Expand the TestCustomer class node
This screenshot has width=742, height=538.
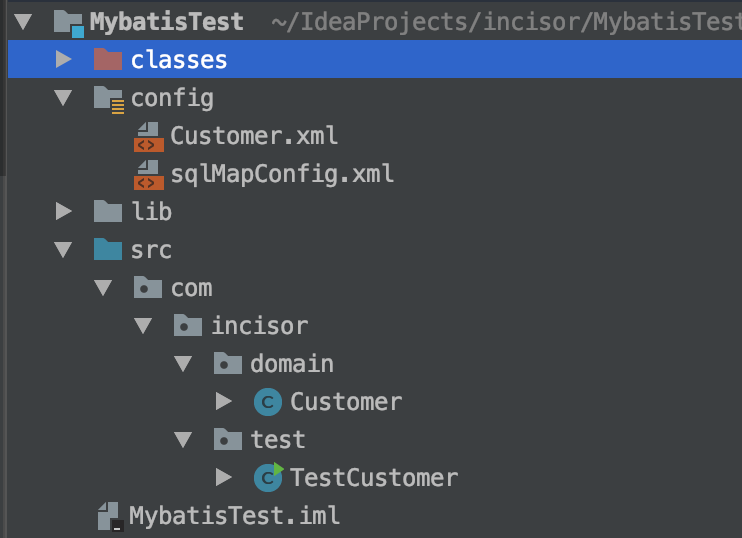pyautogui.click(x=224, y=478)
